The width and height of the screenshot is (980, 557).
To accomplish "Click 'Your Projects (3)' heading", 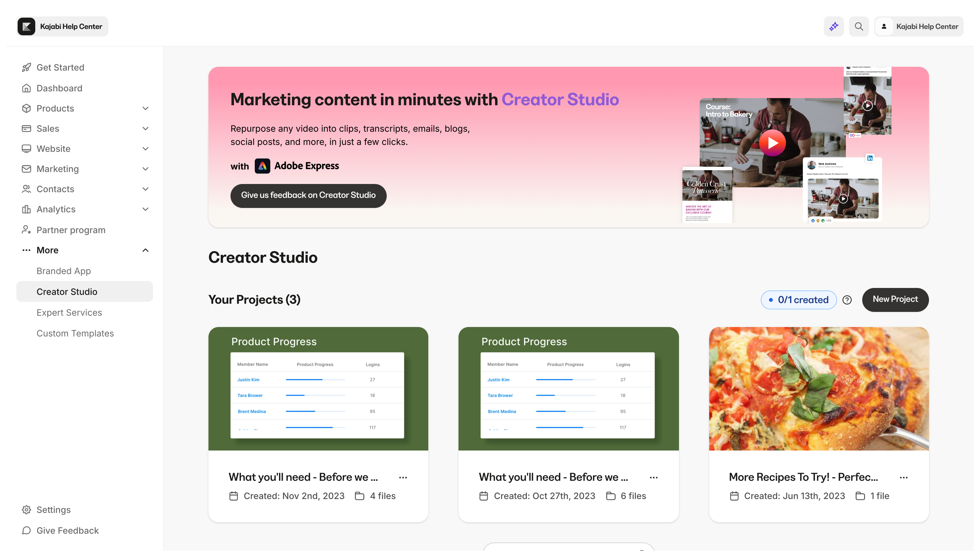I will pos(254,300).
